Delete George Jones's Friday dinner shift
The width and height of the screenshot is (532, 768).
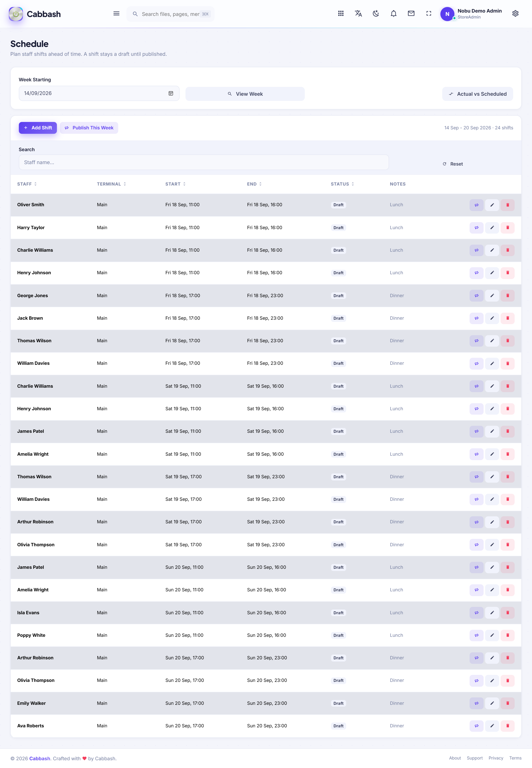(x=507, y=295)
